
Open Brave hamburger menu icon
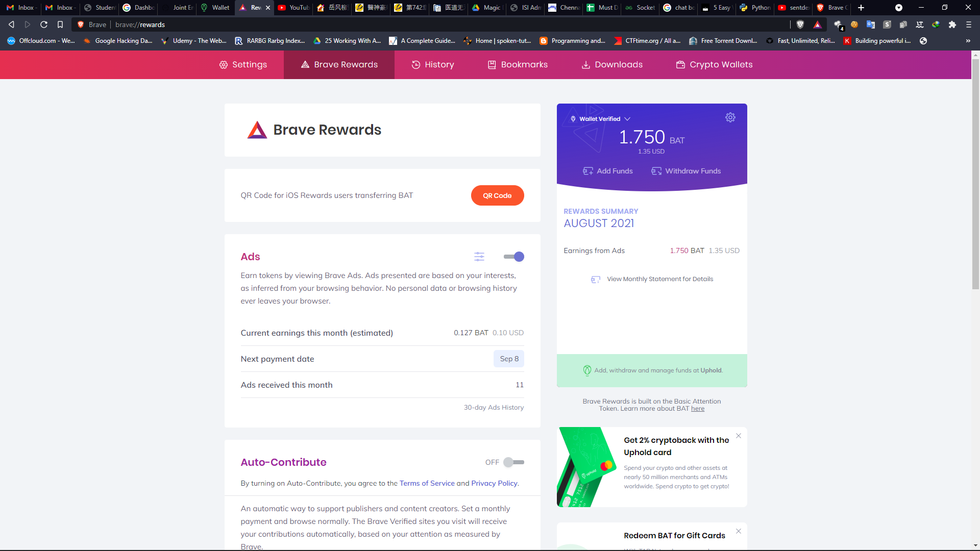tap(968, 24)
